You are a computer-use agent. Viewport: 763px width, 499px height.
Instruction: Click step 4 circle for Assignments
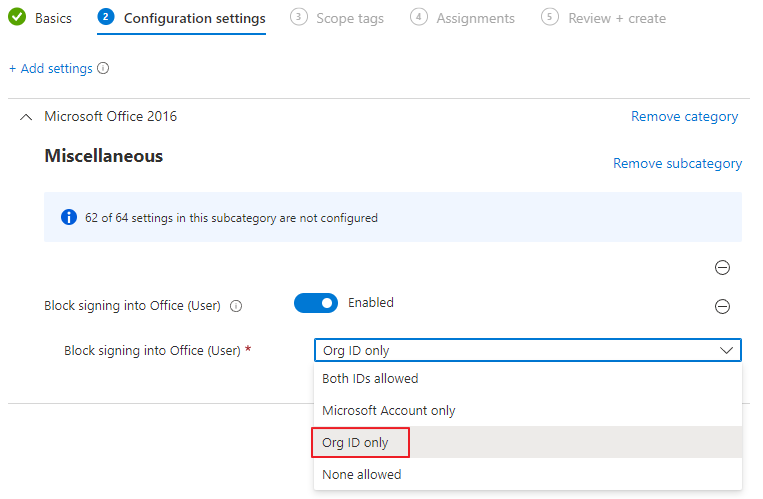click(x=418, y=17)
